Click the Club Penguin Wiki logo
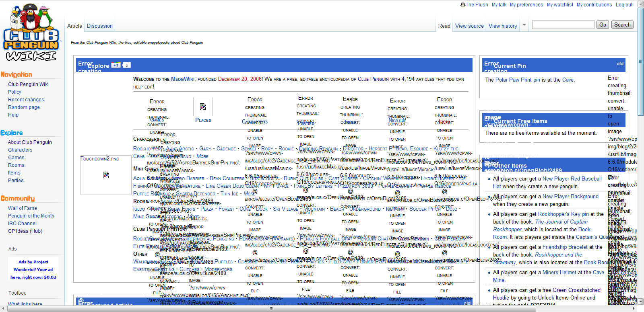644x312 pixels. point(31,33)
